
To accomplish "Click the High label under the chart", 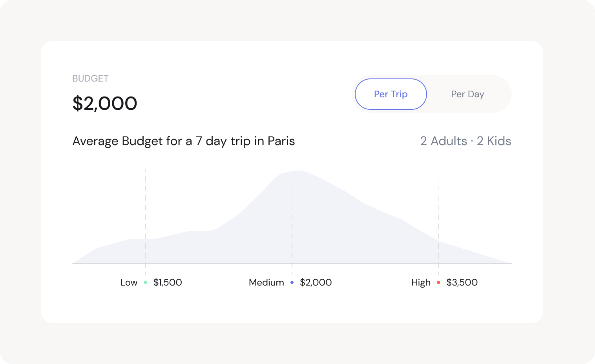I will (421, 282).
